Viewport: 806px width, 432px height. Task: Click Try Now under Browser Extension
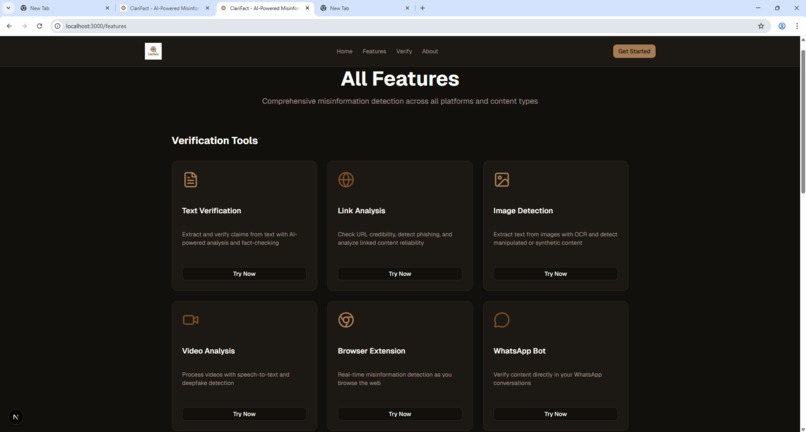[x=400, y=414]
